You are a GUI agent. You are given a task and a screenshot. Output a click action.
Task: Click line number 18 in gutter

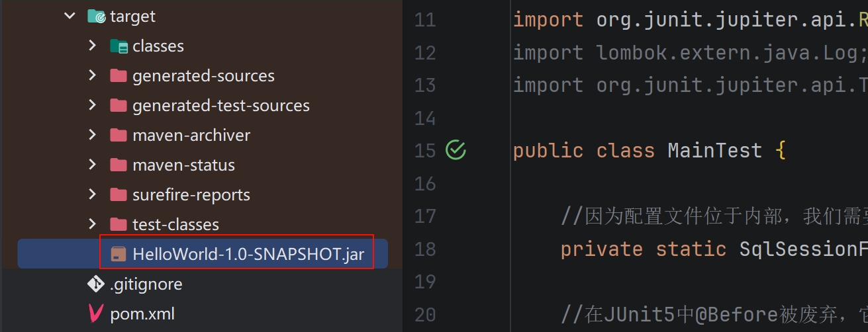[x=425, y=249]
